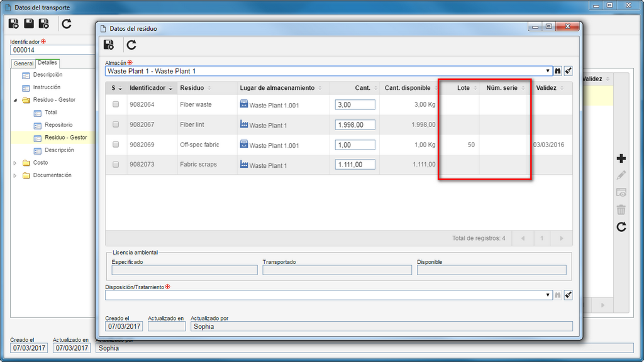
Task: Click quantity field showing 1.111,00
Action: pos(355,165)
